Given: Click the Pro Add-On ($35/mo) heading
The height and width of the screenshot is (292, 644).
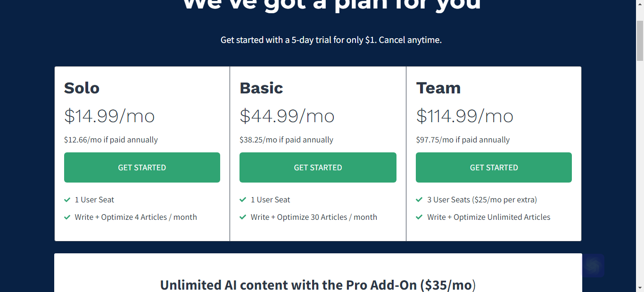Looking at the screenshot, I should click(318, 285).
